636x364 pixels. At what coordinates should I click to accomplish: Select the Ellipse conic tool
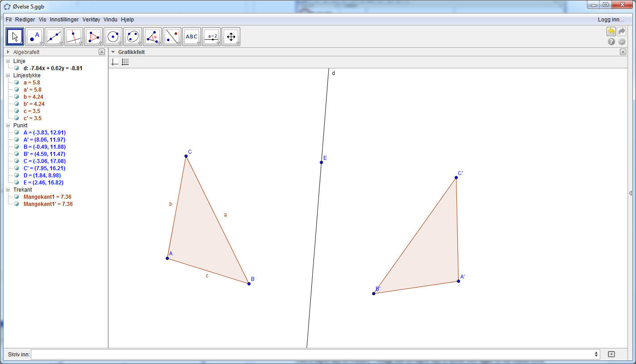pos(133,37)
